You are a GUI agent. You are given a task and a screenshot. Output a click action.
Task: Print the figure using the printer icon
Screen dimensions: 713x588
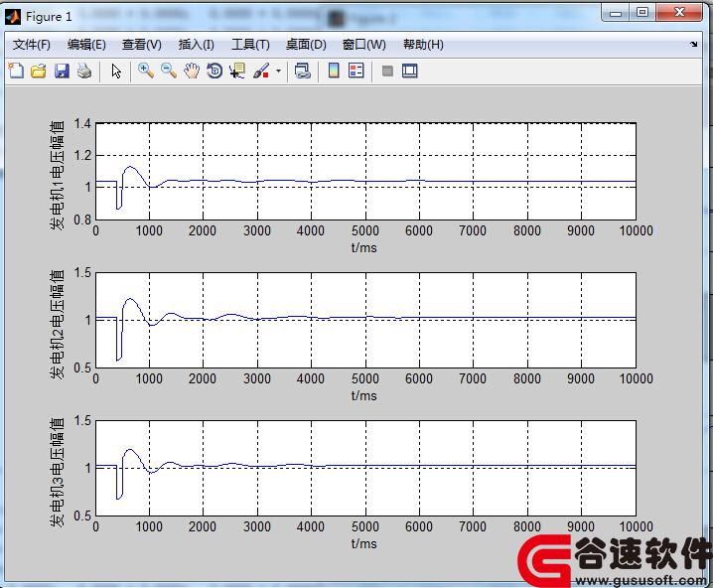84,71
